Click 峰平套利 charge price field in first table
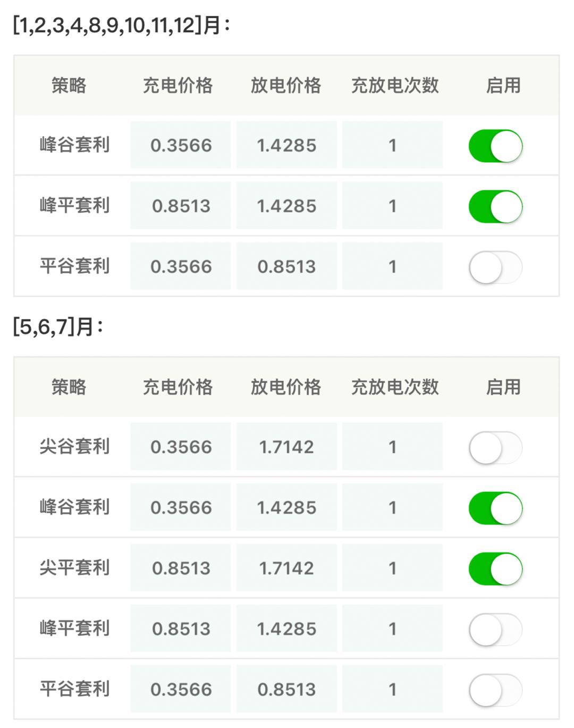 [x=180, y=206]
